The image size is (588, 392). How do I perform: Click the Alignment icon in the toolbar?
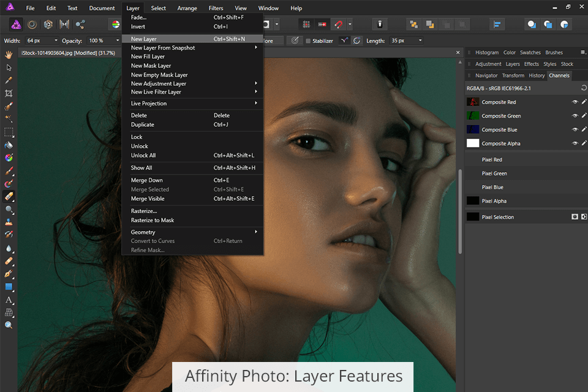[x=497, y=24]
